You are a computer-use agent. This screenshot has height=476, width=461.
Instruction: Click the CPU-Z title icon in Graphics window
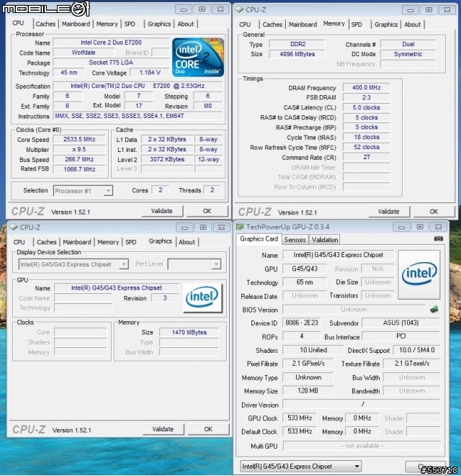click(13, 227)
